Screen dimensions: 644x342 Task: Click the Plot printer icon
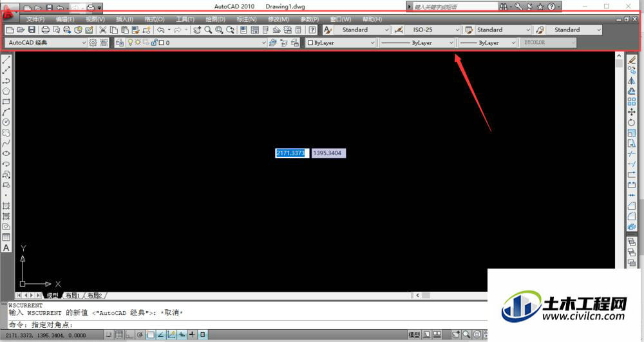pos(45,30)
